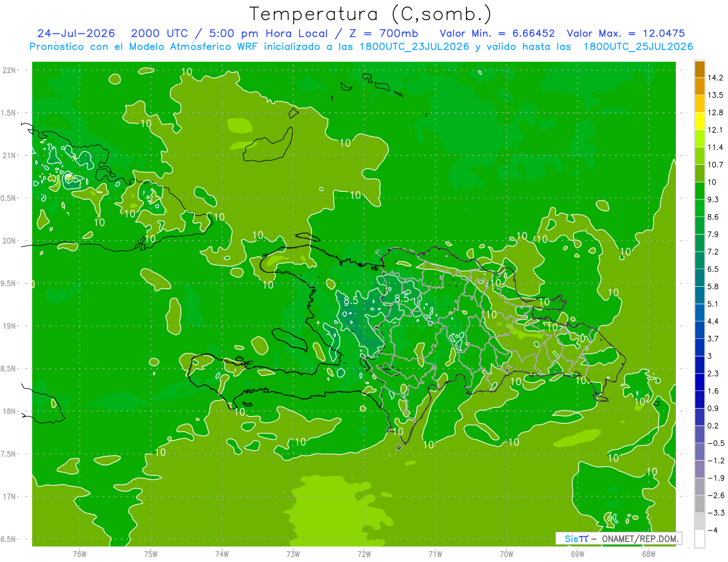Click the '2.3' color scale value
728x562 pixels.
(x=713, y=373)
